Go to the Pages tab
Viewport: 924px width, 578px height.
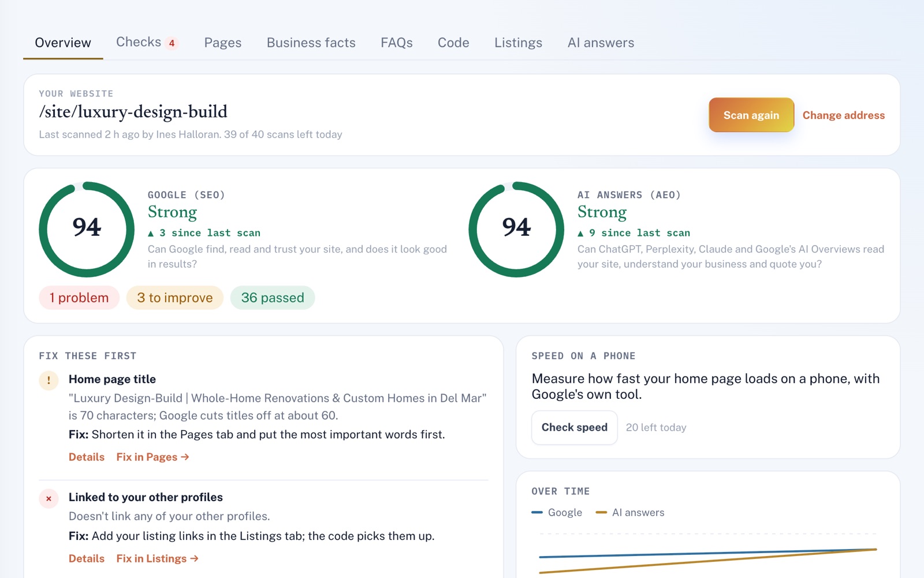point(223,43)
